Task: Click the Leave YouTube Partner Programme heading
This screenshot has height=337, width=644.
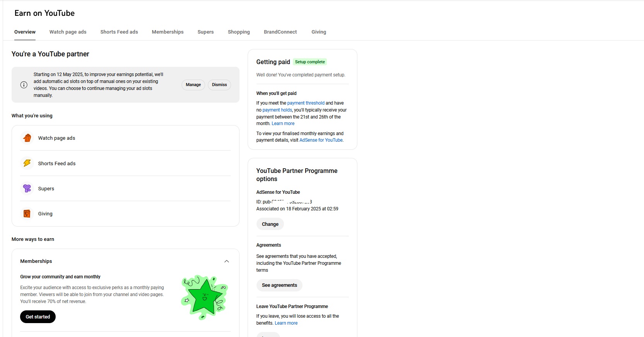Action: (x=292, y=307)
